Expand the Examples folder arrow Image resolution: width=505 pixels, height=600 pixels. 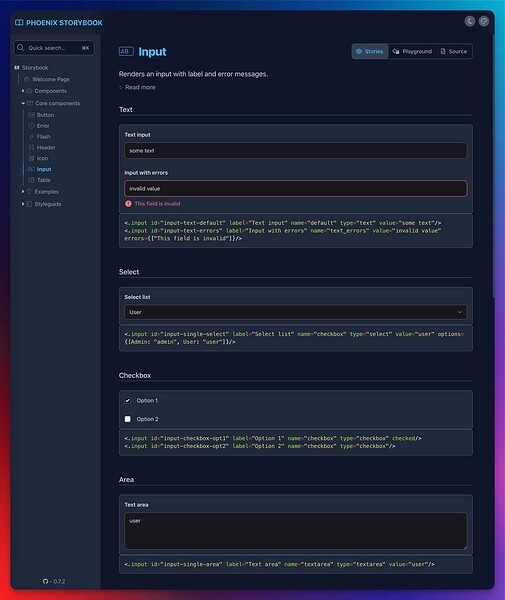tap(23, 191)
